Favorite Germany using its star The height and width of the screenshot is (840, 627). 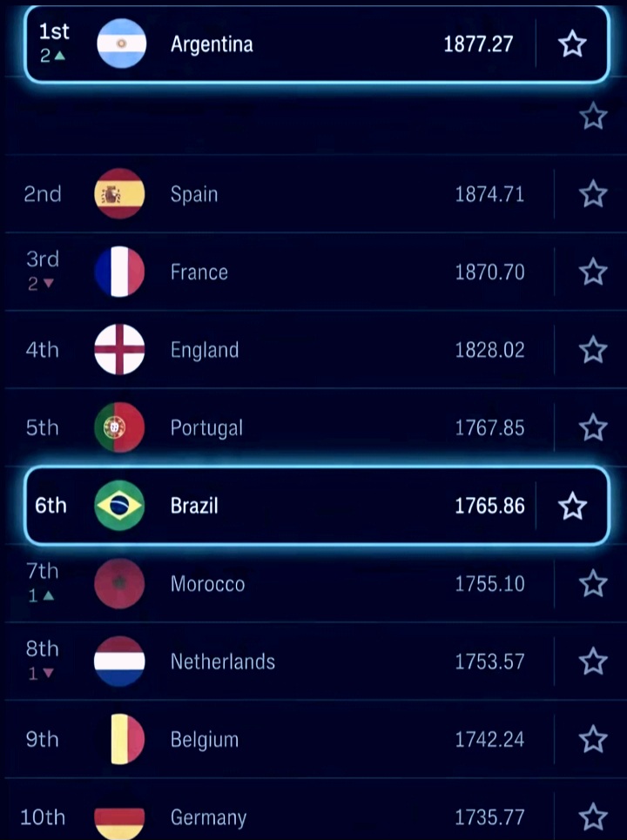[x=593, y=817]
